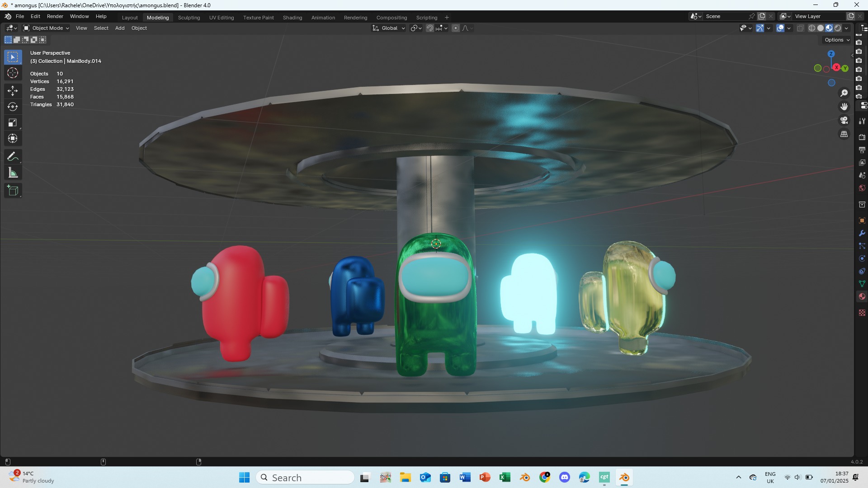Image resolution: width=868 pixels, height=488 pixels.
Task: Select the Select Box tool
Action: tap(13, 57)
